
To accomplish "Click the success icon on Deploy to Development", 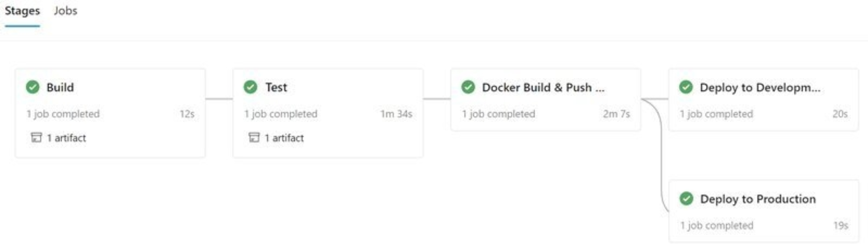I will click(x=686, y=87).
